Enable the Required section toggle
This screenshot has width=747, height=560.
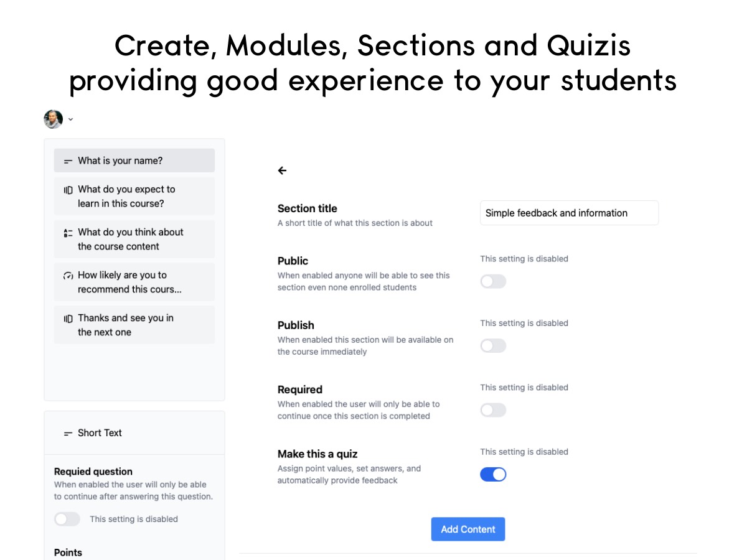pyautogui.click(x=493, y=410)
